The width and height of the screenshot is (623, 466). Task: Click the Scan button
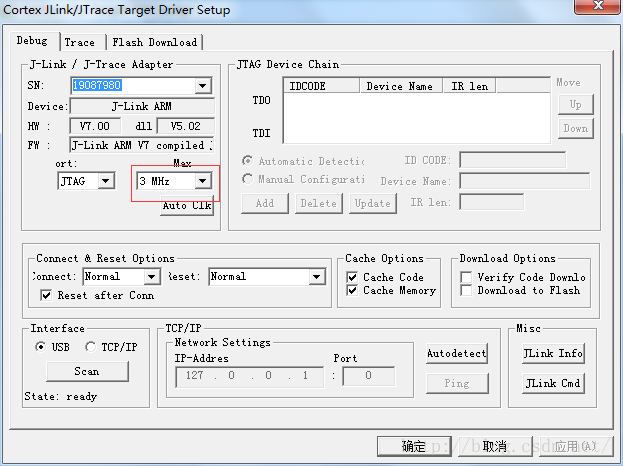[x=87, y=371]
